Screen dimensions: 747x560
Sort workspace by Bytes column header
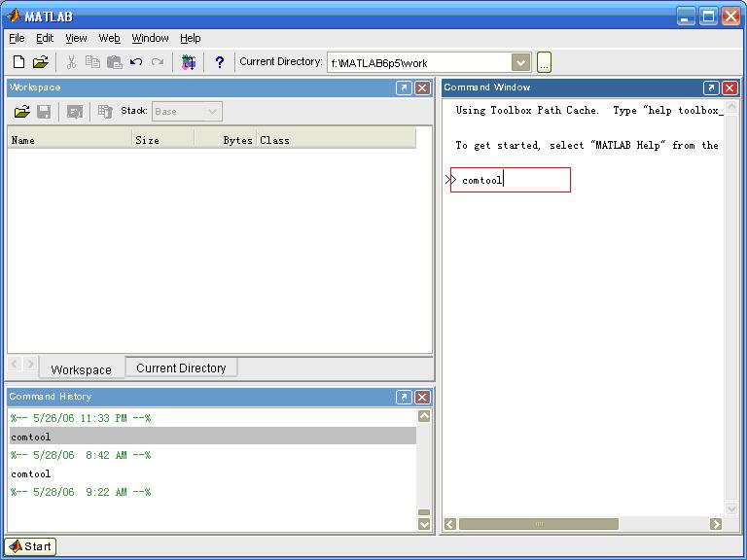226,140
